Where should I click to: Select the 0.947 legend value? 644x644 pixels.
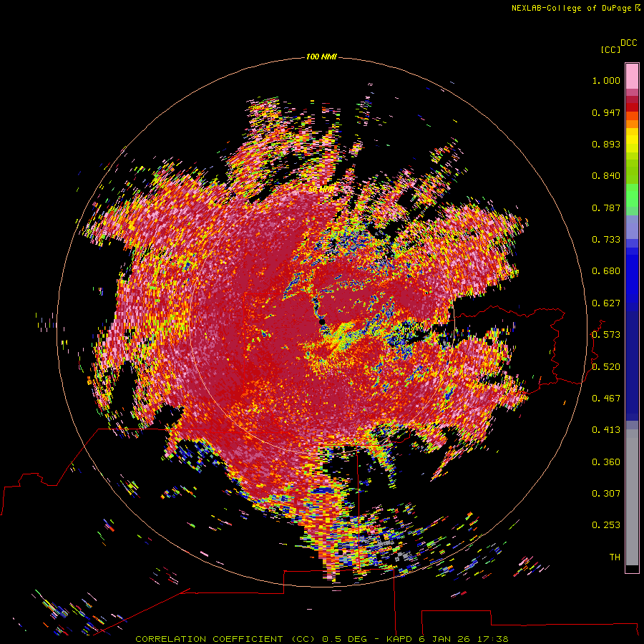606,112
